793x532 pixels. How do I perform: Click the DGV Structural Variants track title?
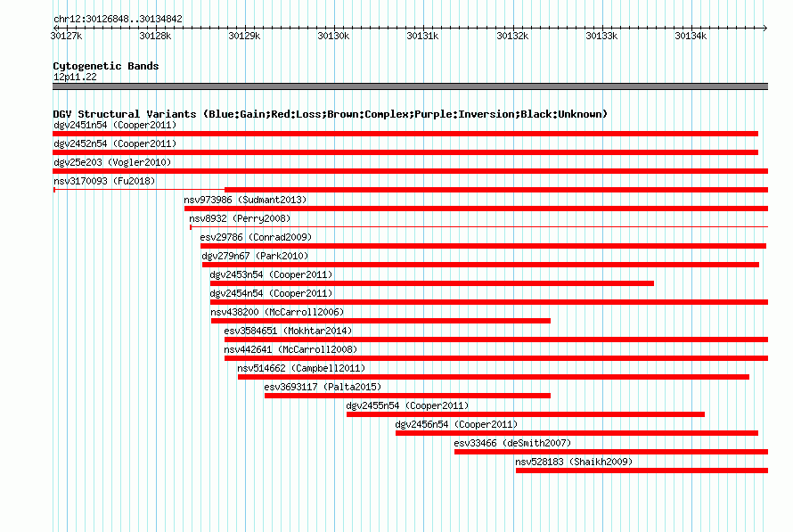[330, 114]
